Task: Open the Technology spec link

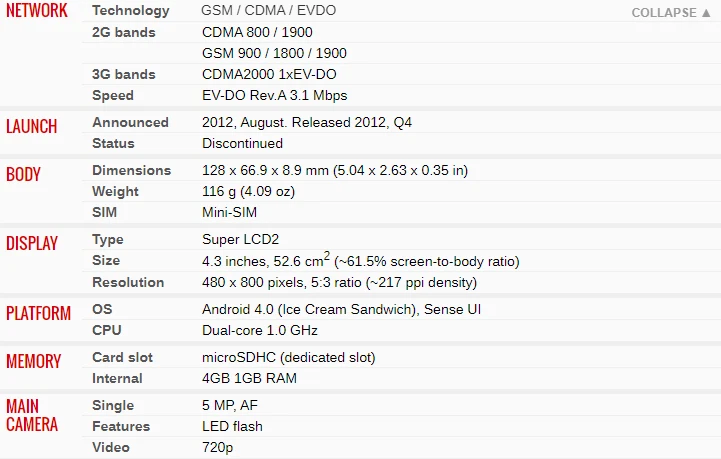Action: point(130,11)
